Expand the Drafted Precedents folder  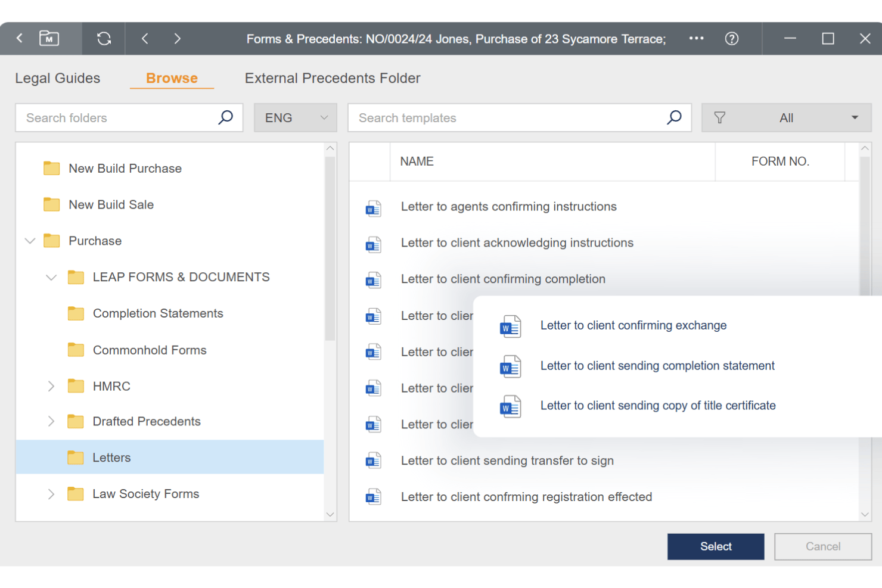(51, 421)
